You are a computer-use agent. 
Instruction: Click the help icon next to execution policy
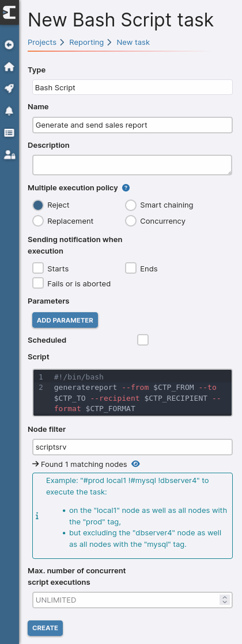click(x=126, y=188)
